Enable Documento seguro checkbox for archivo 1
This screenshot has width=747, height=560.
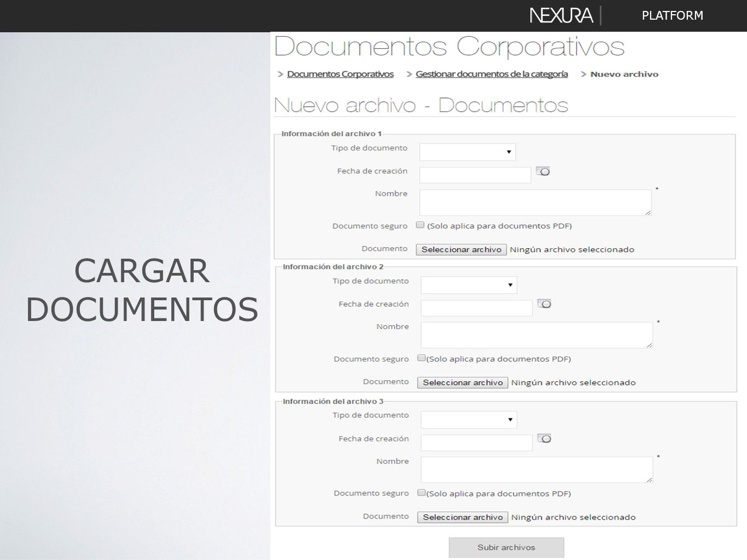(420, 225)
